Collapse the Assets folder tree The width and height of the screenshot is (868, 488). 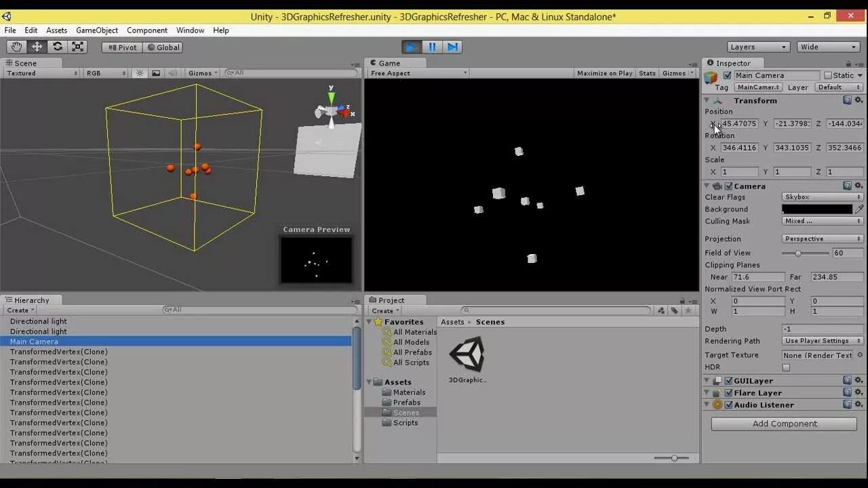coord(370,382)
